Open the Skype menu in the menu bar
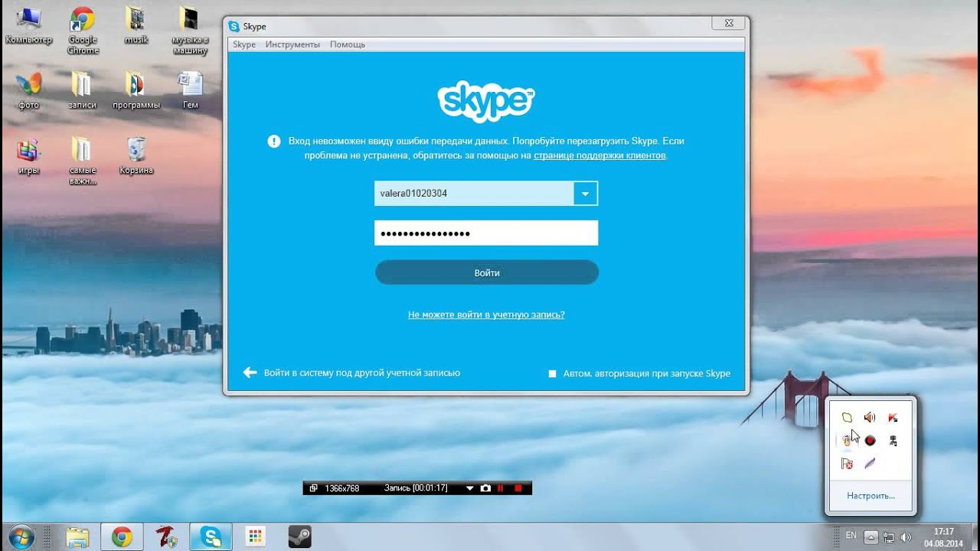This screenshot has height=551, width=980. pyautogui.click(x=244, y=44)
